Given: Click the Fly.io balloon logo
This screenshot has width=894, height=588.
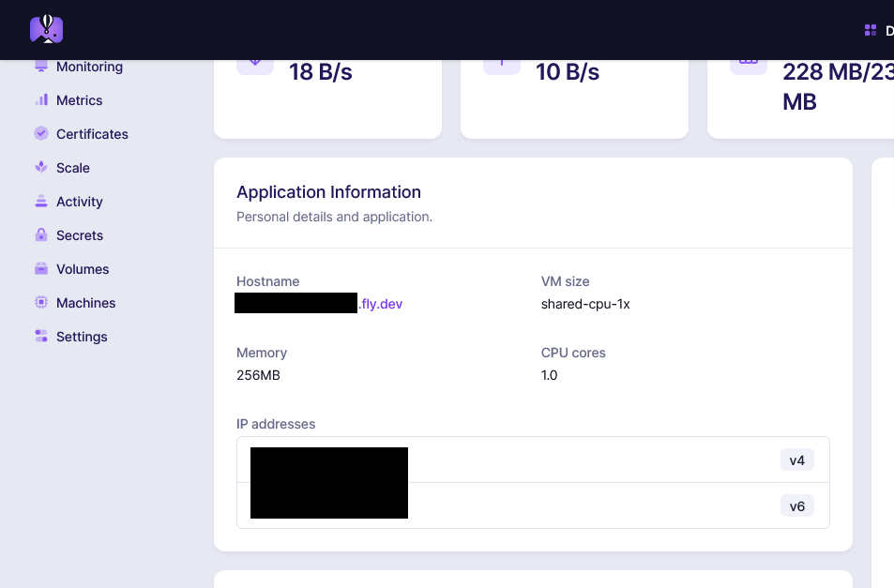Looking at the screenshot, I should [x=46, y=29].
